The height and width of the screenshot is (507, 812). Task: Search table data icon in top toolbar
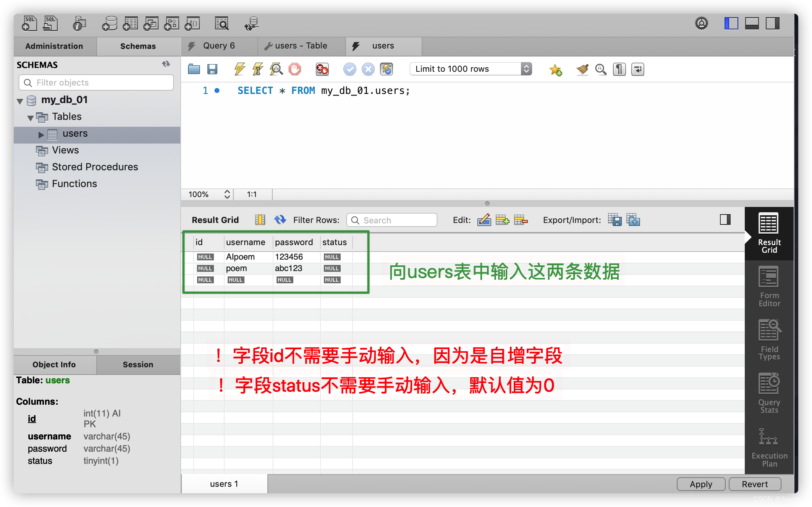[x=222, y=24]
